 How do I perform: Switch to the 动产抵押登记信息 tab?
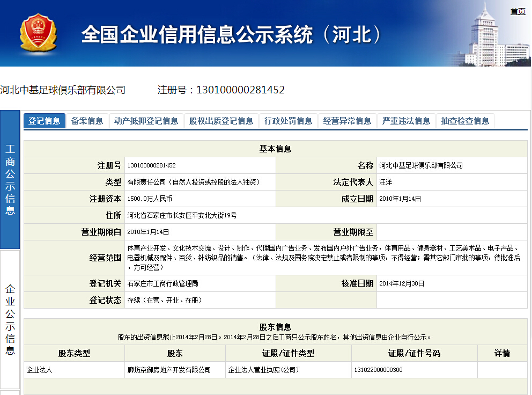coord(146,121)
